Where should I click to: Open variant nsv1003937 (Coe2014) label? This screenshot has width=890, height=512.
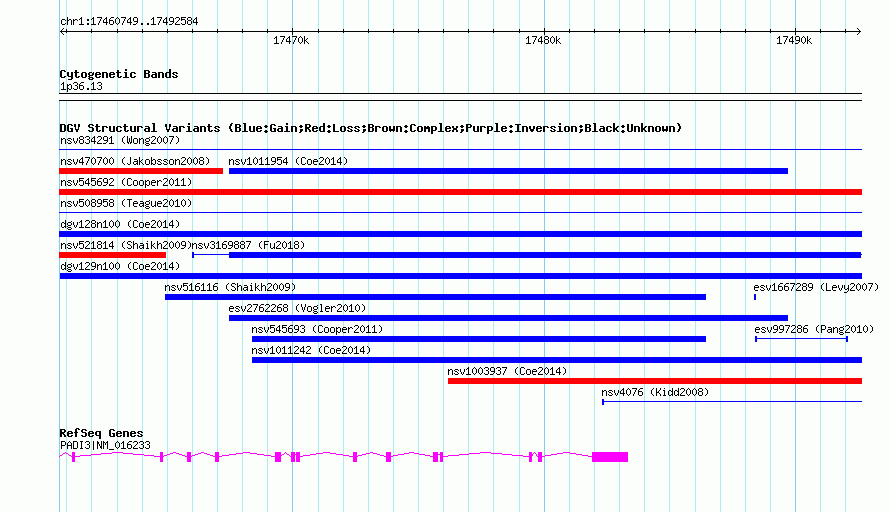pos(507,371)
